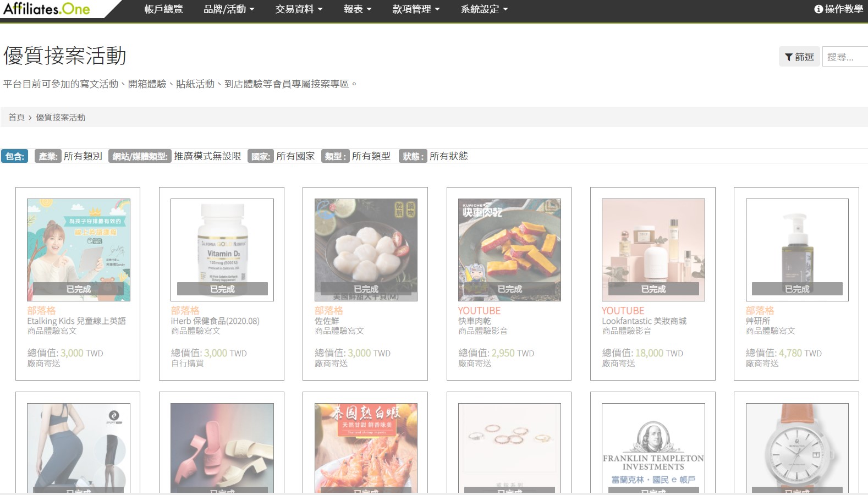Open the Franklin Templeton Investments thumbnail
This screenshot has height=495, width=868.
[653, 448]
